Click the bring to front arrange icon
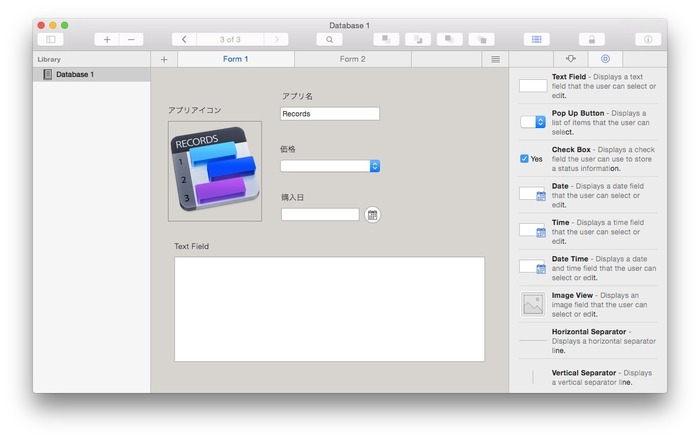 pyautogui.click(x=450, y=39)
